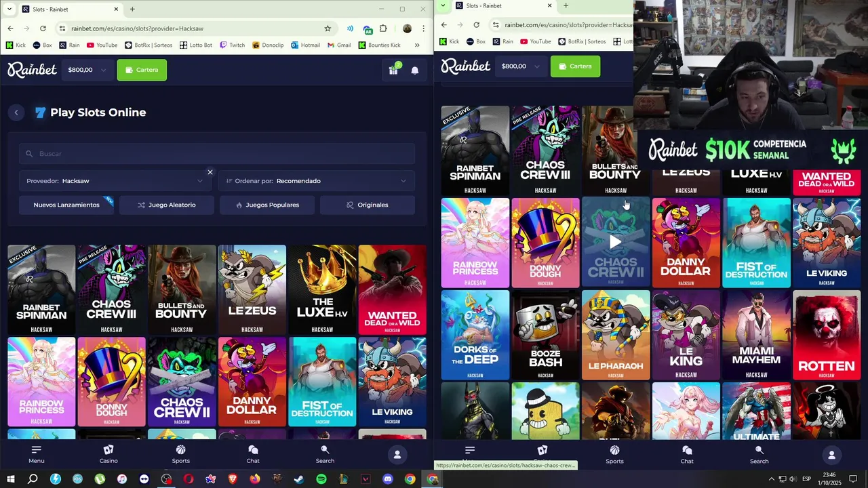Reload the page in the left Chrome window
This screenshot has width=868, height=488.
tap(43, 28)
